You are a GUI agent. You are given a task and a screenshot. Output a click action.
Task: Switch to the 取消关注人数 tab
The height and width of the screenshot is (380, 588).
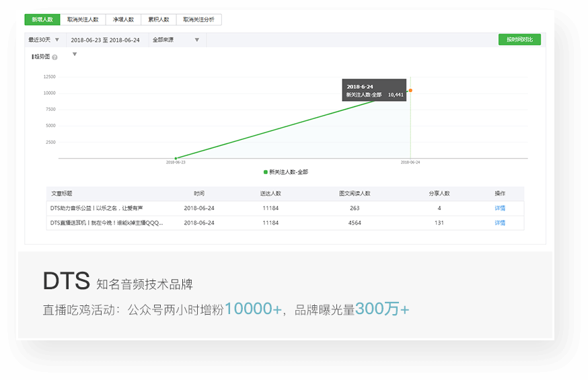pos(83,20)
